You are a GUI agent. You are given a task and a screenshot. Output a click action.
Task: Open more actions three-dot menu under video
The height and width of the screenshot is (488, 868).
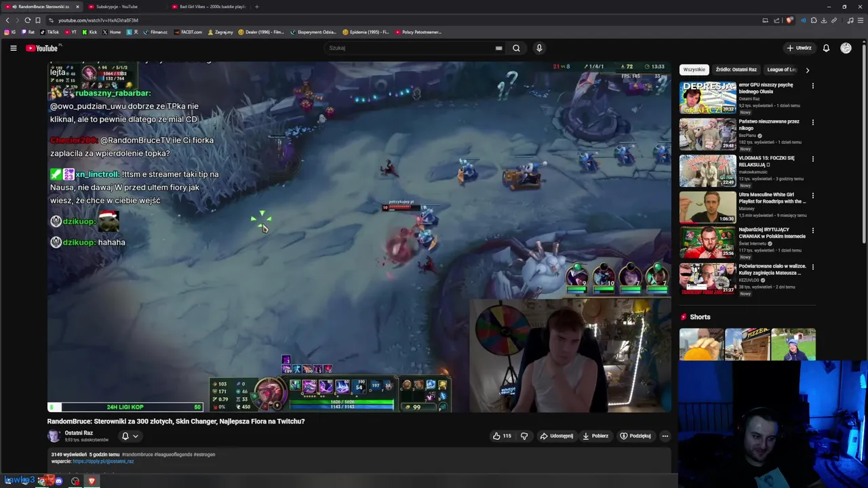(x=665, y=436)
